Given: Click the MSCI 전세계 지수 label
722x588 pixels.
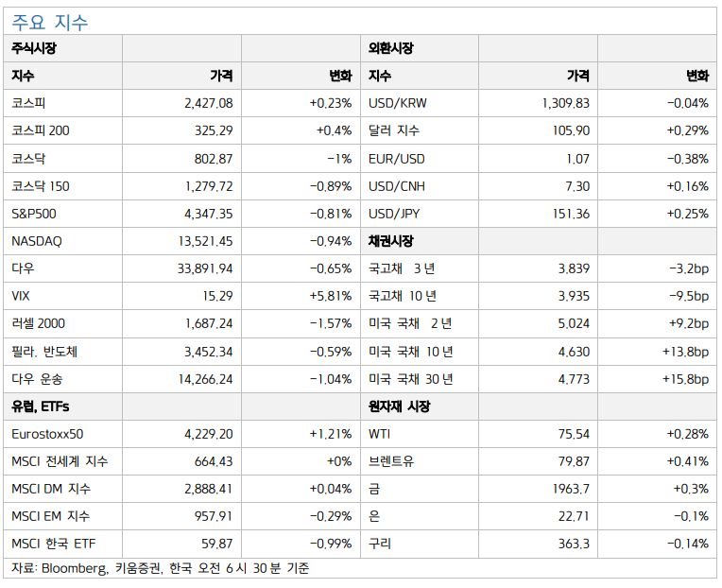Looking at the screenshot, I should (60, 461).
